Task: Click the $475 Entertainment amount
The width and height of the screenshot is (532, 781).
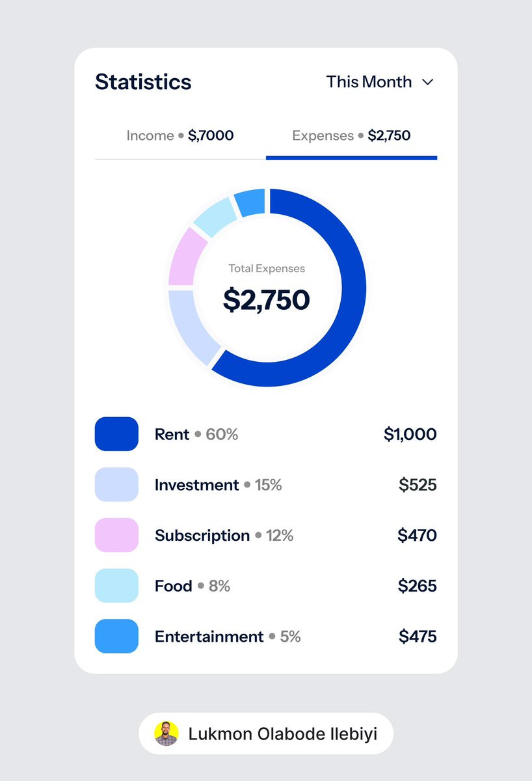Action: coord(418,637)
